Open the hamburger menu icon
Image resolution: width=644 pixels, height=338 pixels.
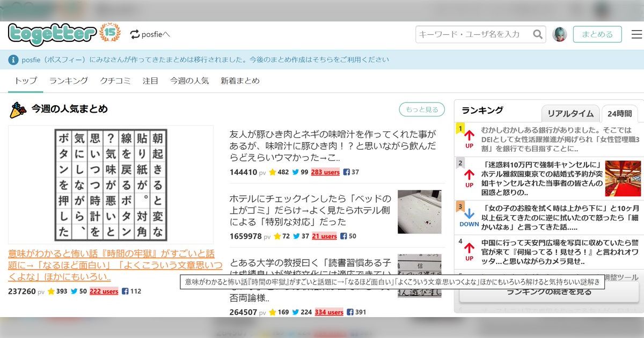636,34
